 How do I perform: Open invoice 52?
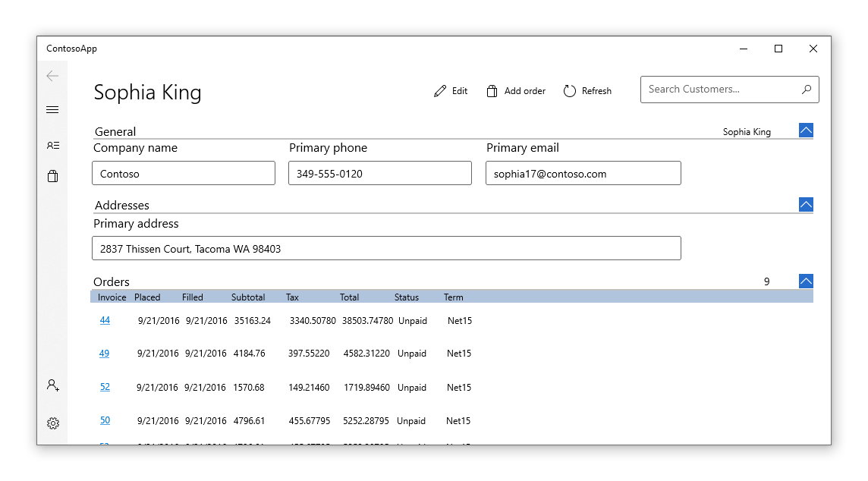[105, 387]
